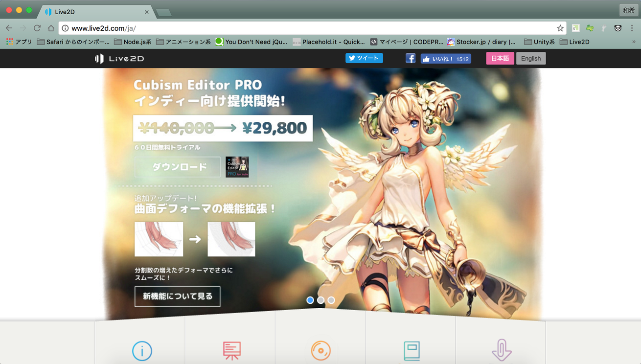Click the teal book icon
Viewport: 641px width, 364px height.
coord(412,351)
